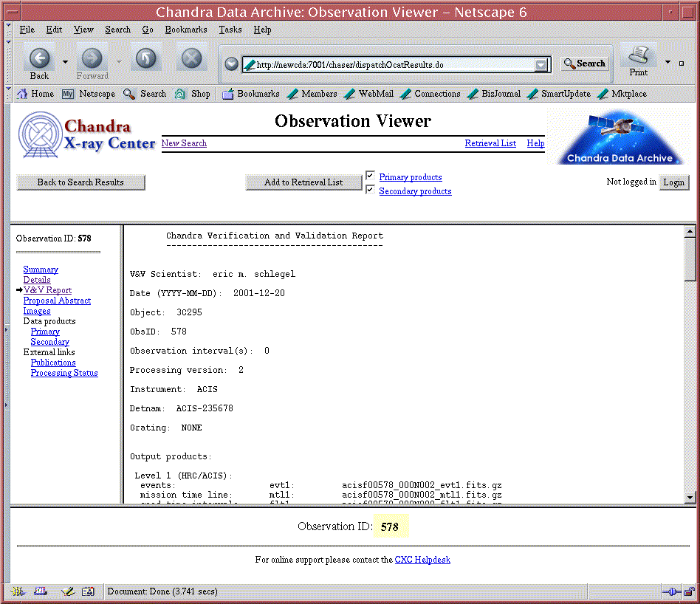
Task: Click the scroll down arrow of report
Action: [690, 498]
